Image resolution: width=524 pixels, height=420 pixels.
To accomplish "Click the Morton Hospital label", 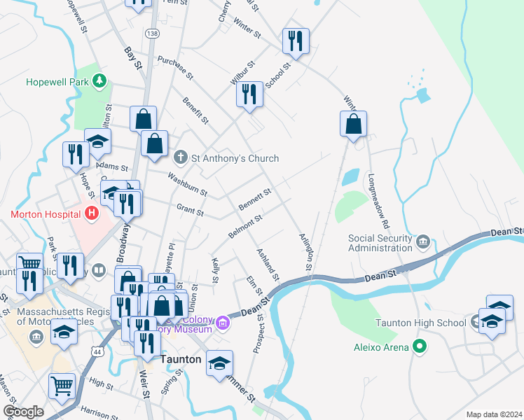I will click(46, 214).
